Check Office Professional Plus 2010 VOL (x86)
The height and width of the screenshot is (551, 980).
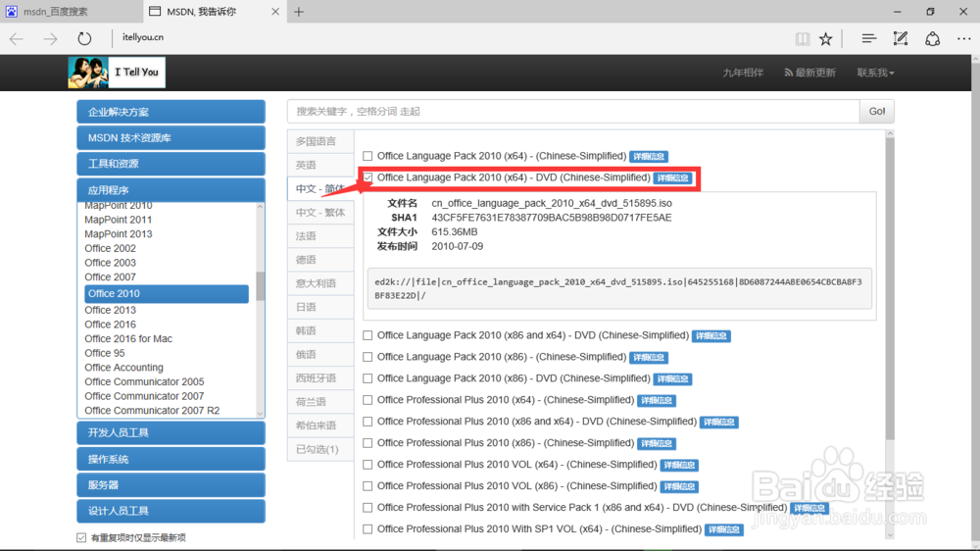367,486
